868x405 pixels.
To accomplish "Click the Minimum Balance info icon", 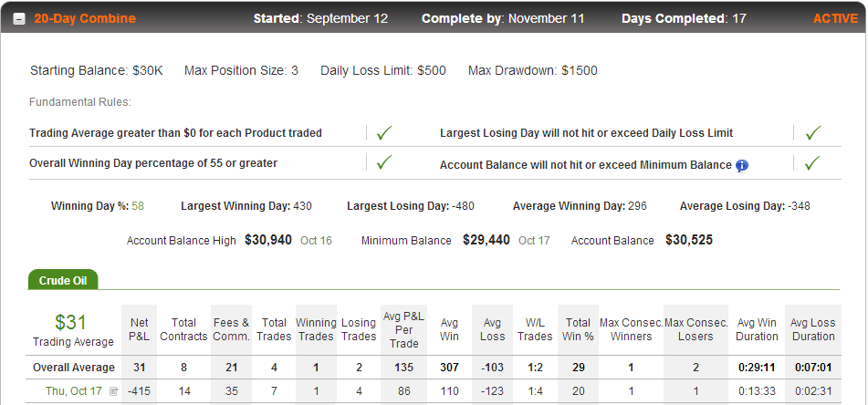I will coord(742,165).
